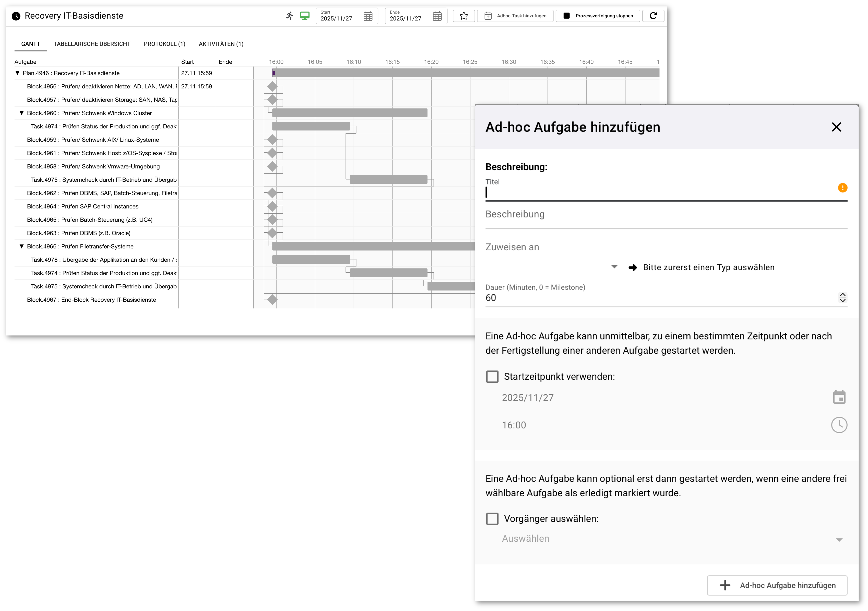Open the Auswählen predecessor dropdown
The image size is (868, 611).
tap(839, 540)
